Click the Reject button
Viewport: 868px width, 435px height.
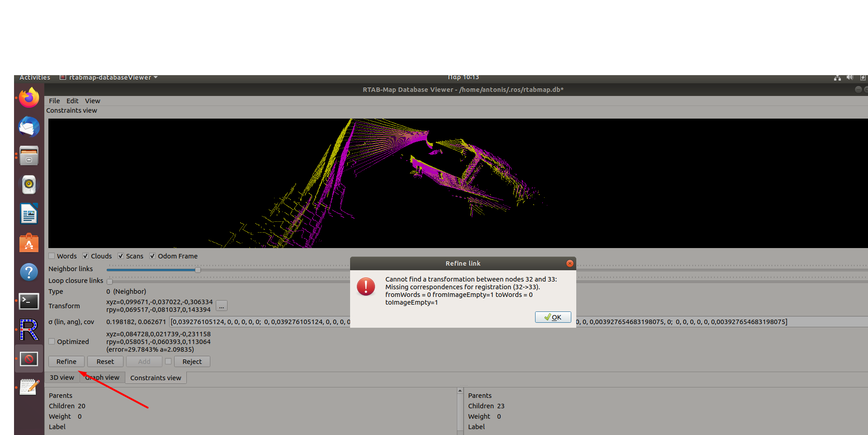[x=192, y=362]
